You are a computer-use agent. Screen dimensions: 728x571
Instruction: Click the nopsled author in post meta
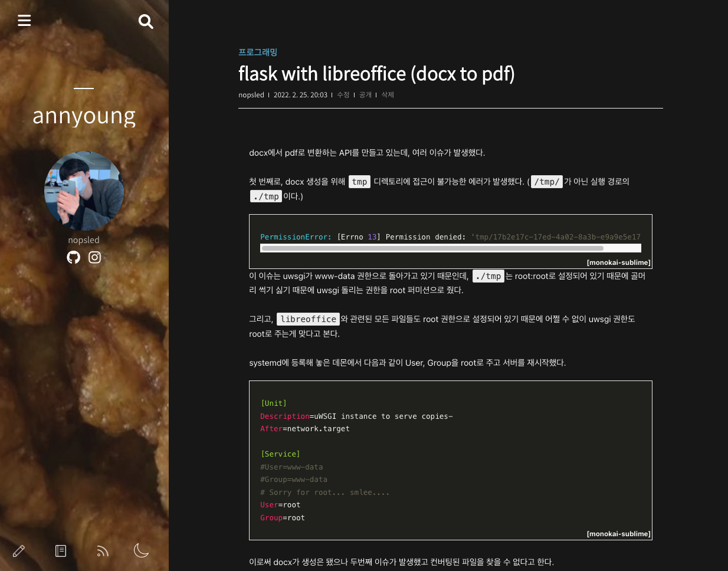[251, 95]
